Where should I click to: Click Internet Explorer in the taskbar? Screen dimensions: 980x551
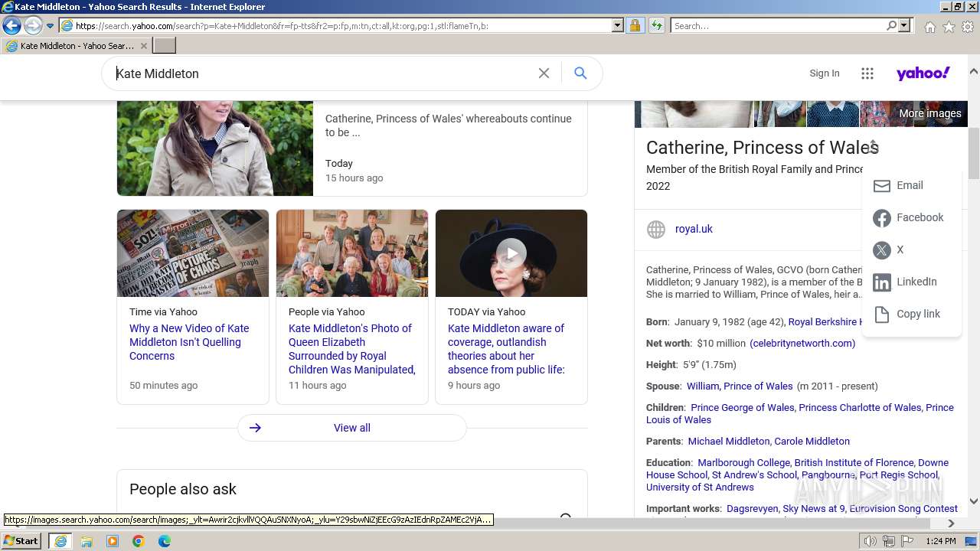60,541
